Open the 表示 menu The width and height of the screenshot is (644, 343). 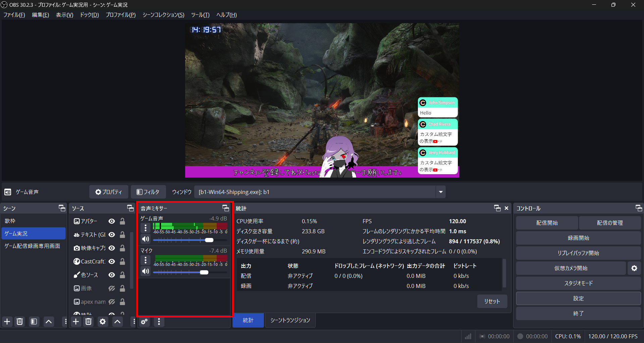64,15
